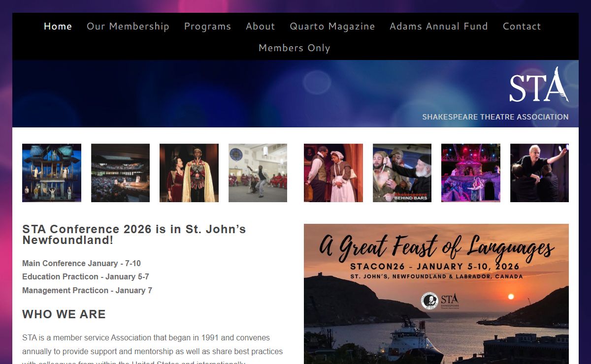This screenshot has width=591, height=364.
Task: Select the Main Conference January 7-10 line
Action: point(81,263)
